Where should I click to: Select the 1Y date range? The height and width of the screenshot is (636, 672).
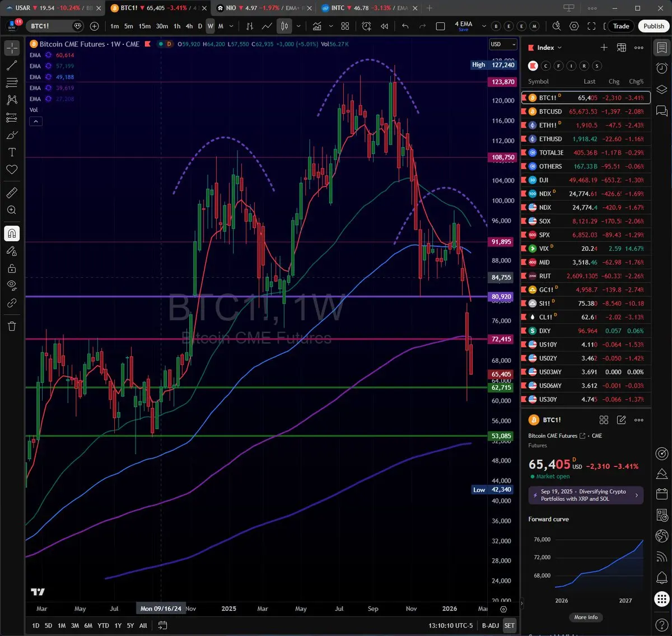(118, 625)
